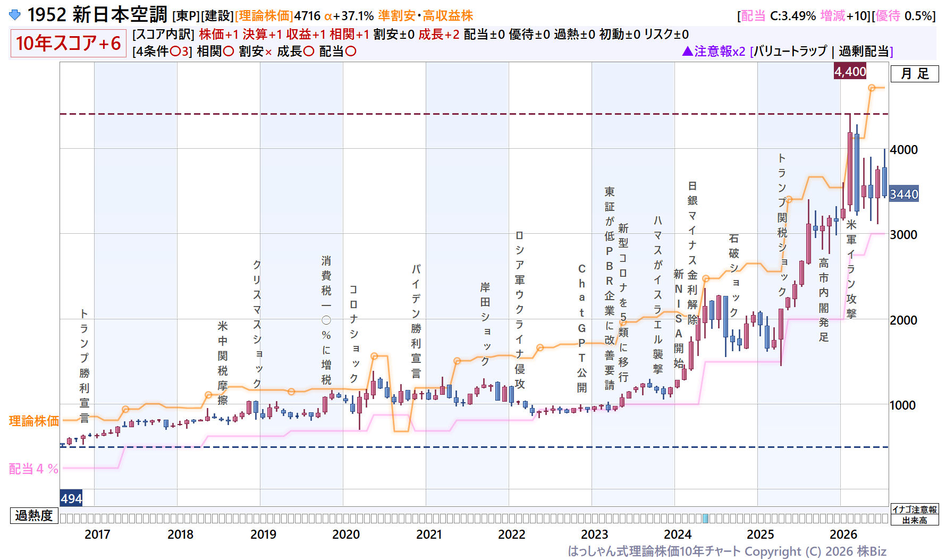Click the purple warning triangle 注意報x2

[x=714, y=51]
